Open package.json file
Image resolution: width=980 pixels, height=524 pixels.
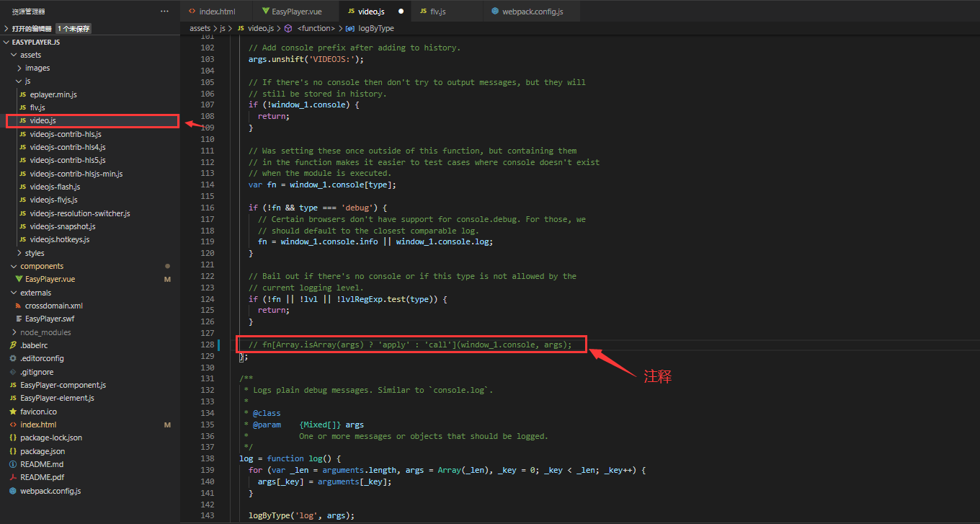43,451
